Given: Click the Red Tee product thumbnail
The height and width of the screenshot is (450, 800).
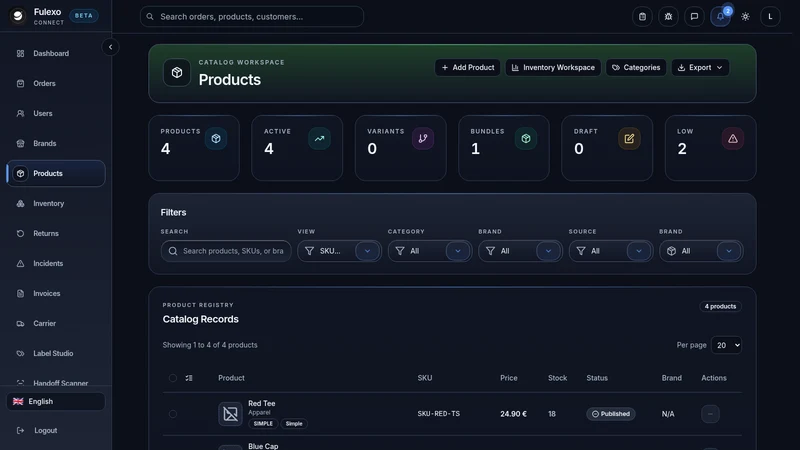Looking at the screenshot, I should (230, 414).
